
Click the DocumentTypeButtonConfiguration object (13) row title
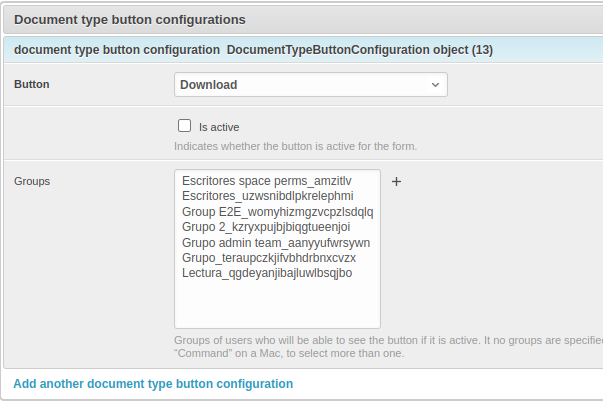(359, 49)
